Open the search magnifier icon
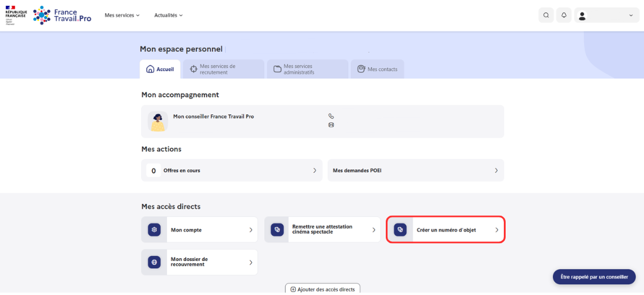Screen dimensions: 644x295 coord(546,15)
